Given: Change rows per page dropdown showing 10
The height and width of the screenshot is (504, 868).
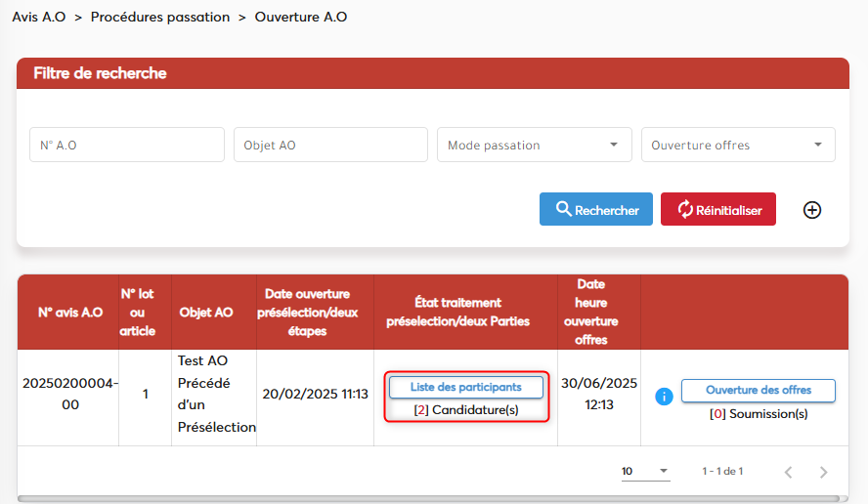Looking at the screenshot, I should (x=645, y=472).
